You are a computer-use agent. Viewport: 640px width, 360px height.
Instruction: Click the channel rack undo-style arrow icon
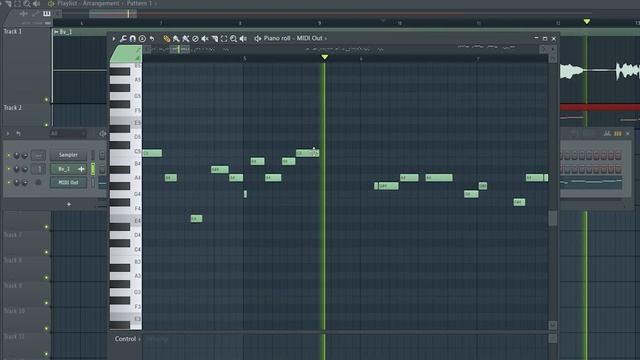(18, 133)
